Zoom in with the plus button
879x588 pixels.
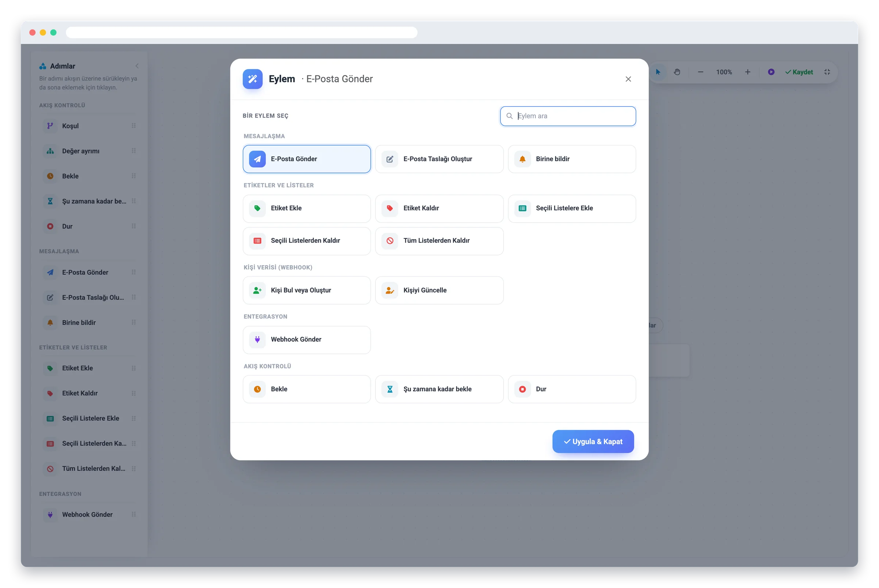click(747, 72)
